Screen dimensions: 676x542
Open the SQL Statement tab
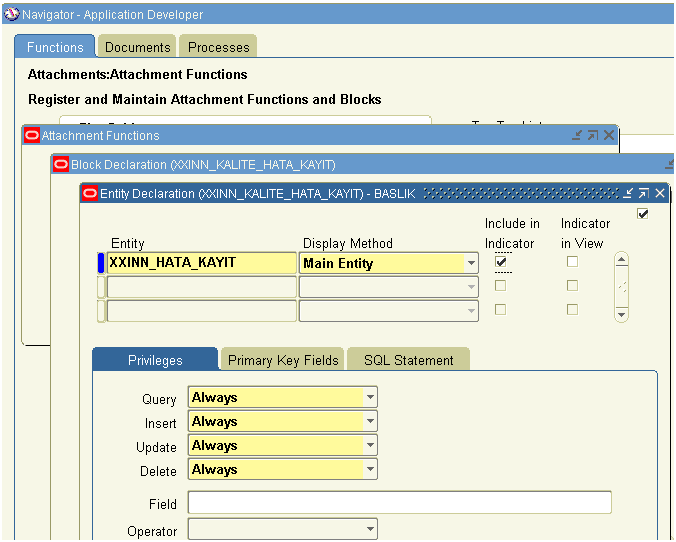tap(408, 360)
